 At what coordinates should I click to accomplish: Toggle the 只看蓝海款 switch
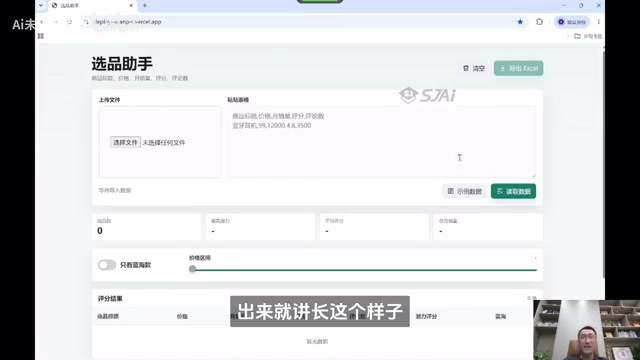coord(107,265)
